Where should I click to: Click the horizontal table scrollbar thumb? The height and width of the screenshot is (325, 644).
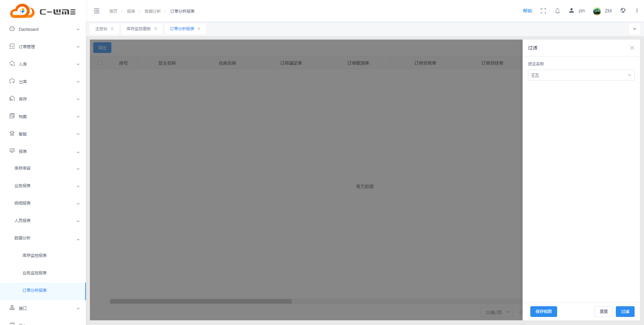coord(201,301)
